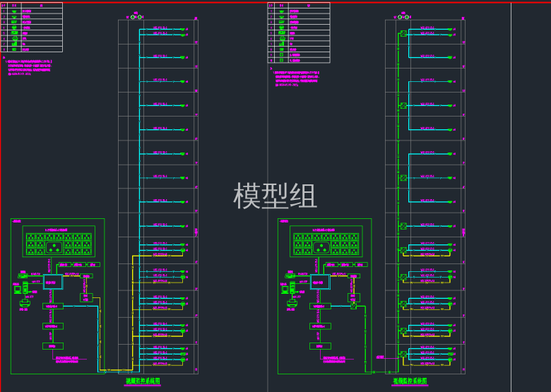This screenshot has height=392, width=551.
Task: Click the right diagram title at bottom
Action: (x=410, y=381)
